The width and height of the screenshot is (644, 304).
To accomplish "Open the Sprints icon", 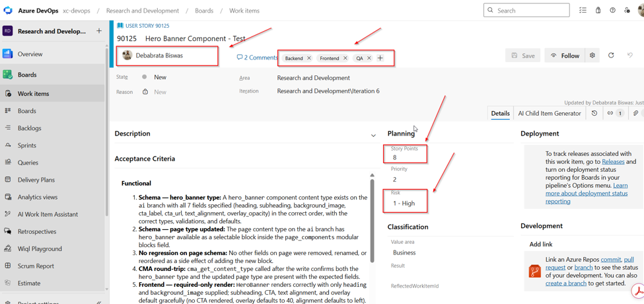I will click(8, 145).
